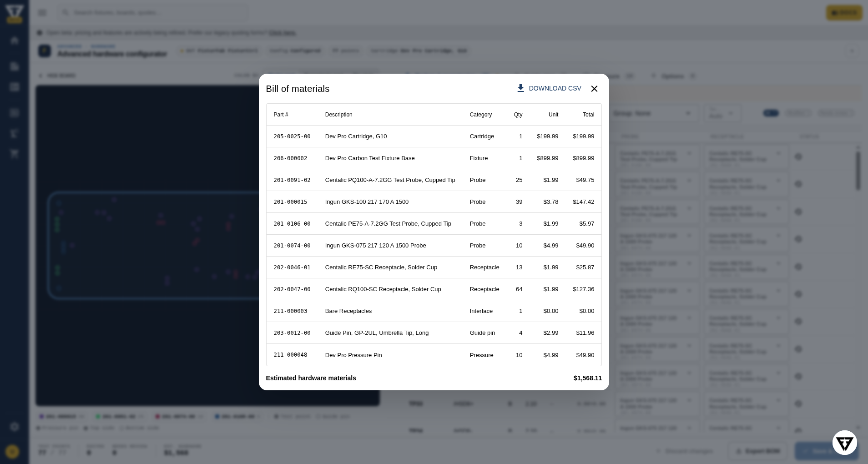This screenshot has width=868, height=464.
Task: Click the $11.96 total value
Action: pos(585,333)
